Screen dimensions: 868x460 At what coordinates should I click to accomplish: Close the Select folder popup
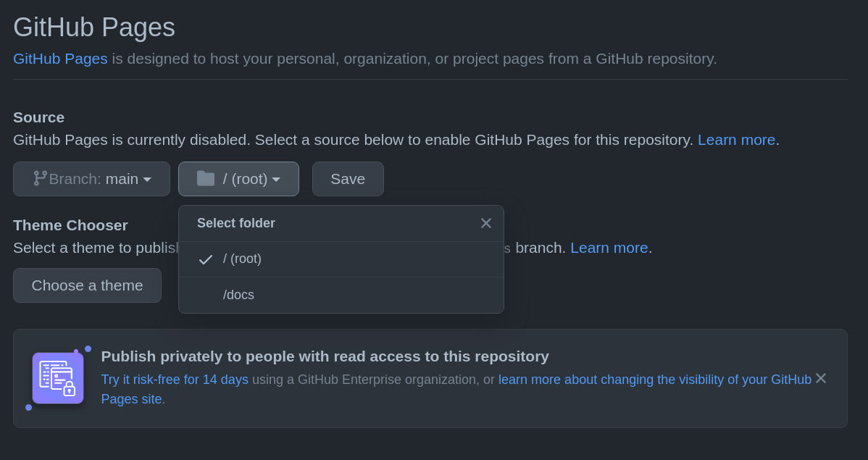pyautogui.click(x=486, y=223)
